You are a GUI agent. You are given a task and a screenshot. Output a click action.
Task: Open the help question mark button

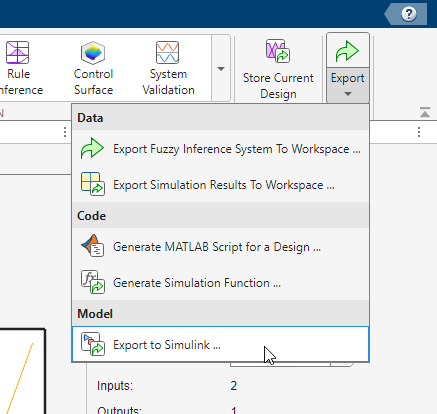[x=409, y=14]
